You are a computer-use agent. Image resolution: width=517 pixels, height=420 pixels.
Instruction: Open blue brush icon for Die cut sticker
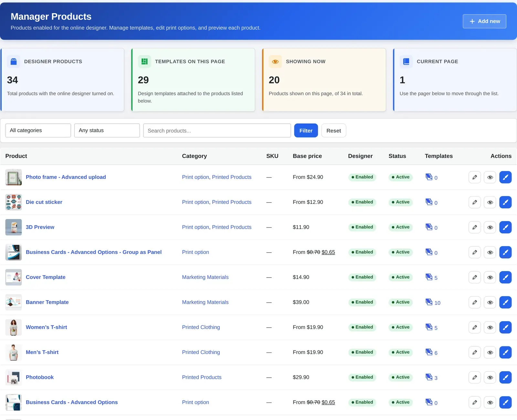(x=505, y=202)
